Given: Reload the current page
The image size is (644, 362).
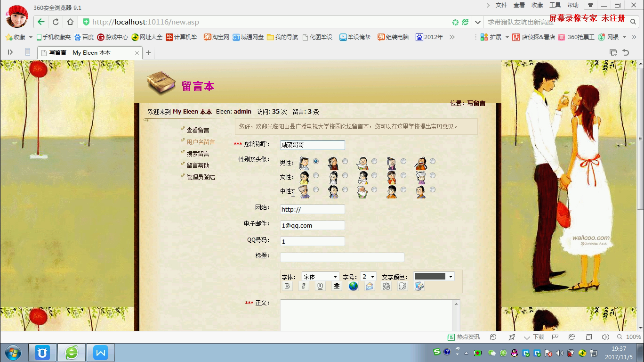Looking at the screenshot, I should point(56,22).
